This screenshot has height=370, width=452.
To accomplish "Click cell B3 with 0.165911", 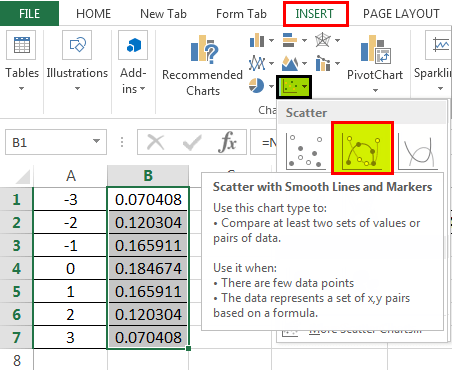I will [x=148, y=245].
